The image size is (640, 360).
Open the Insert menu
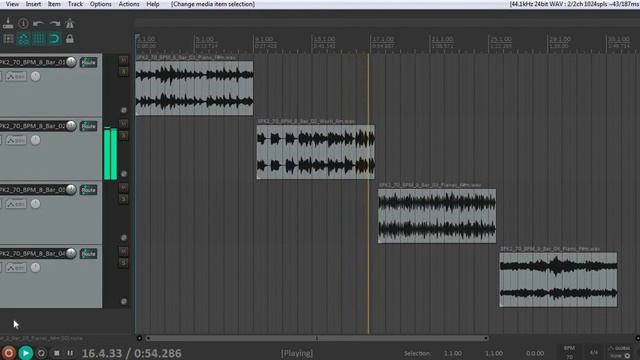click(33, 4)
